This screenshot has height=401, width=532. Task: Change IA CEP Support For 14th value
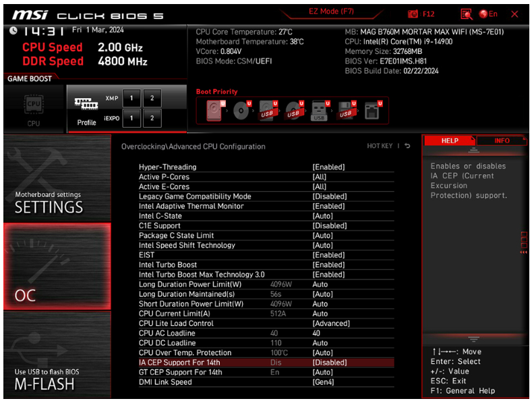tap(330, 363)
